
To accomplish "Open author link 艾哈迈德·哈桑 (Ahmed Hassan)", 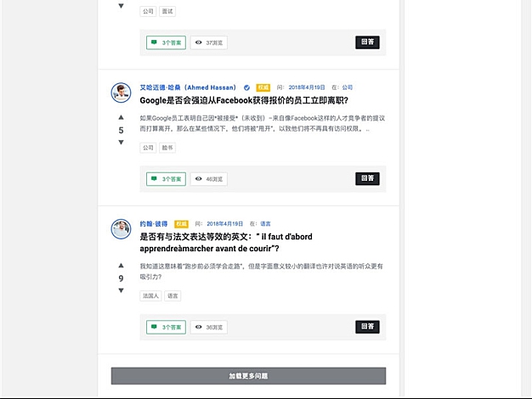I will (188, 87).
